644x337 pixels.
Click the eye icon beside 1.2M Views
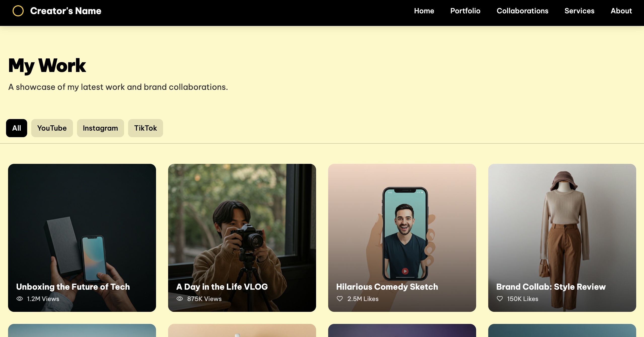pyautogui.click(x=20, y=299)
